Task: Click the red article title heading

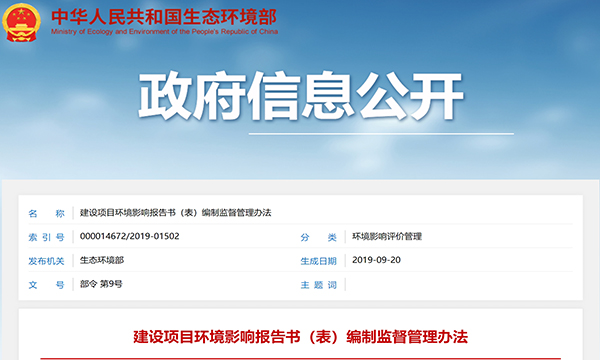Action: coord(300,337)
